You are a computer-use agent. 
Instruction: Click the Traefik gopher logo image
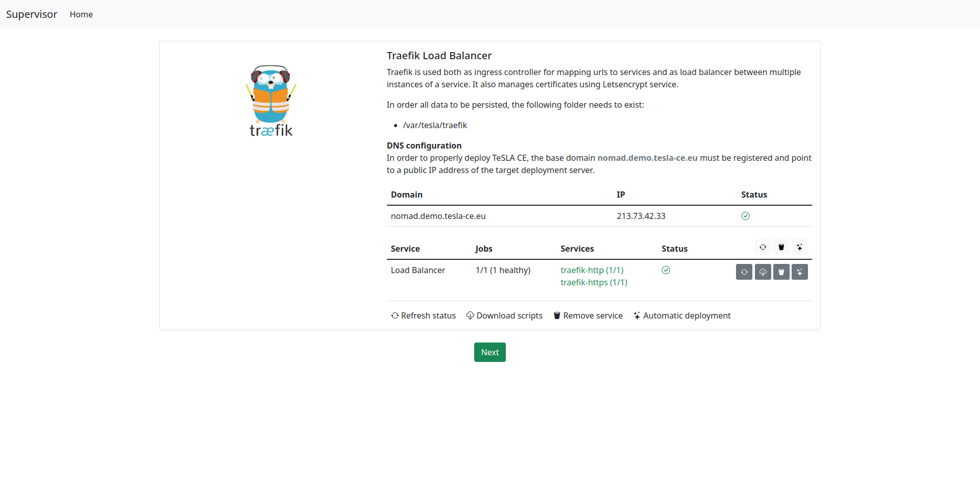pos(271,101)
